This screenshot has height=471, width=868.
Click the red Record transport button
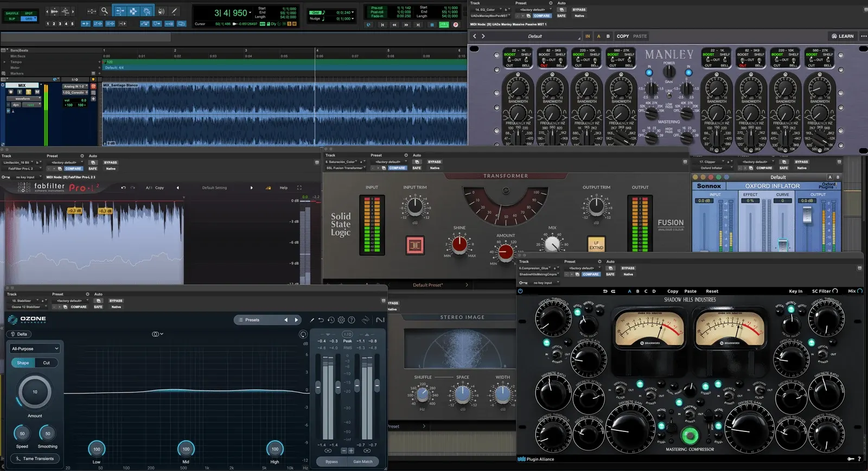(456, 24)
